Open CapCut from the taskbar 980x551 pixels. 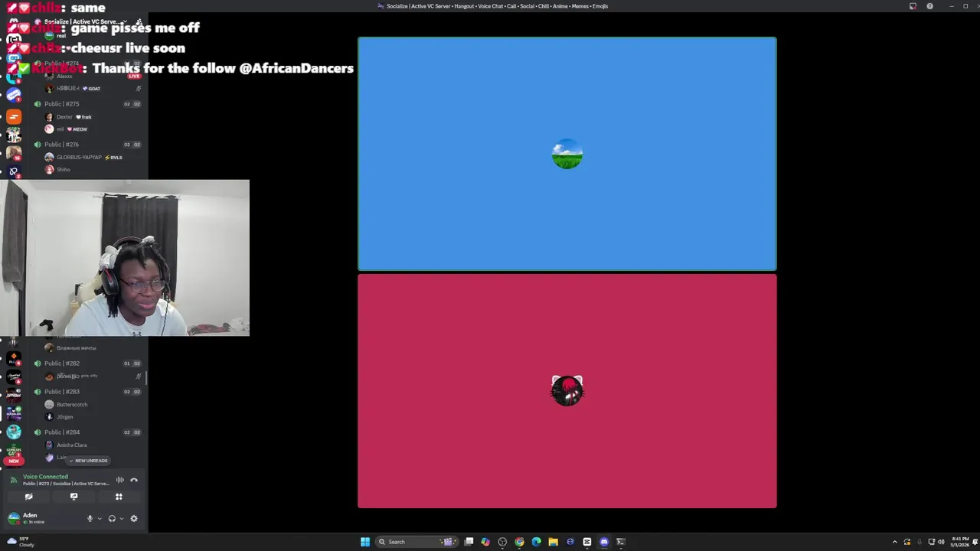coord(587,542)
